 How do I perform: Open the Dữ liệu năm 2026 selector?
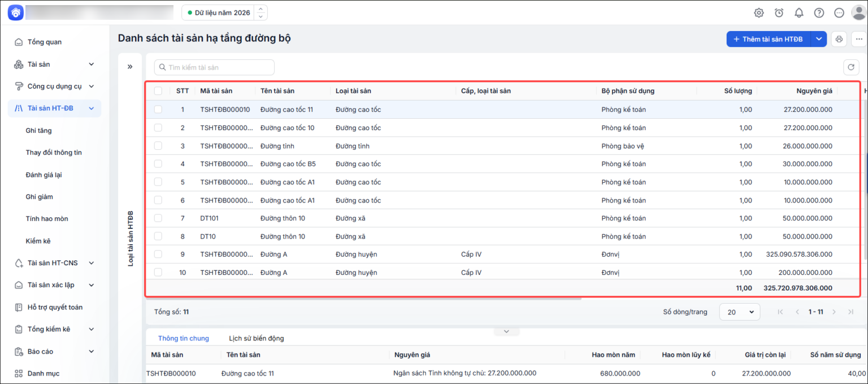224,12
